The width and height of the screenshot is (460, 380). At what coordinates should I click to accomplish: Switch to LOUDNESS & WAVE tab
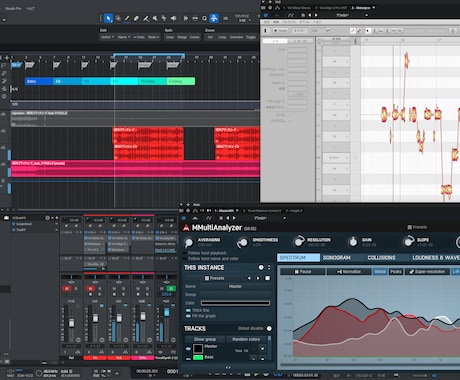coord(435,258)
